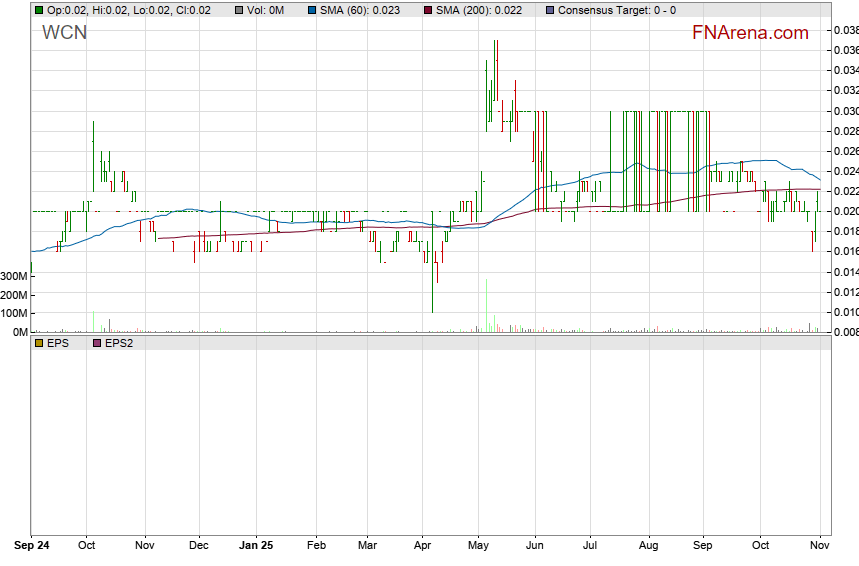The image size is (859, 566).
Task: Click the dark red SMA (200) legend square
Action: (x=428, y=10)
